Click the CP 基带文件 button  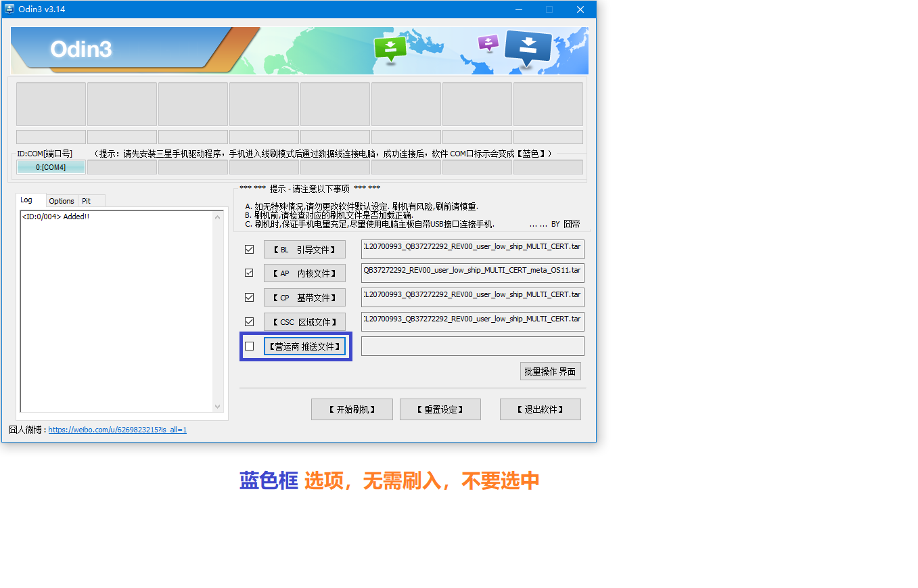point(304,298)
